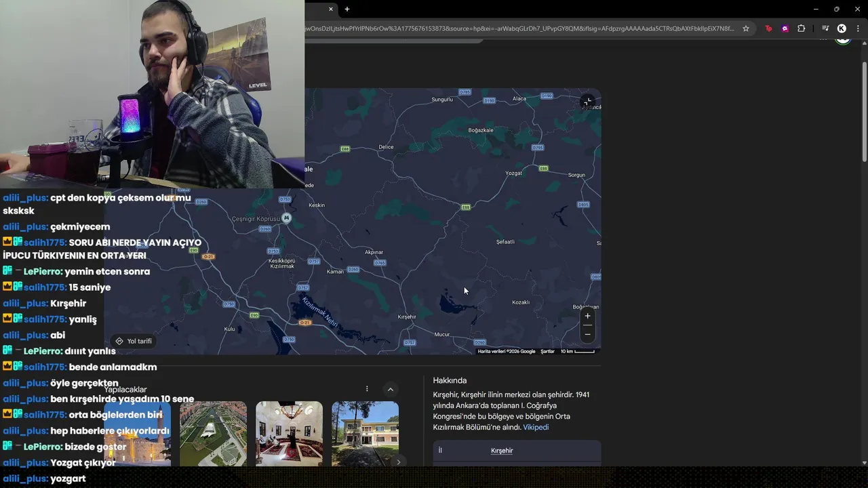The image size is (868, 488).
Task: Collapse the map with the shrink icon
Action: pyautogui.click(x=587, y=102)
